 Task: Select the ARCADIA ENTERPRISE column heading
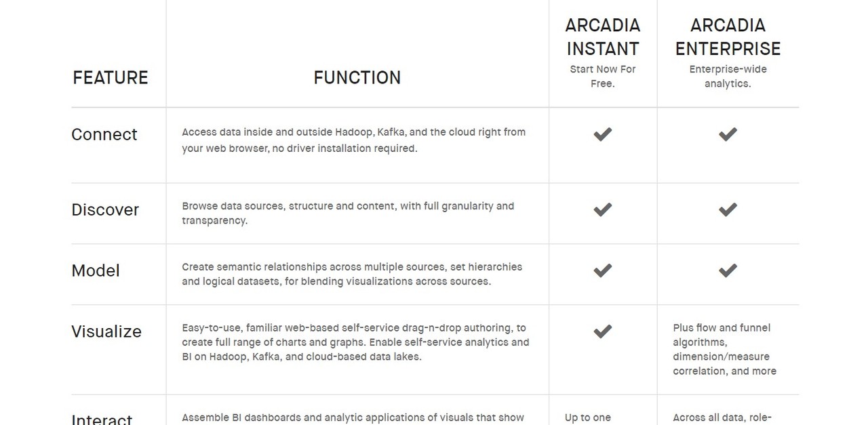[x=728, y=37]
